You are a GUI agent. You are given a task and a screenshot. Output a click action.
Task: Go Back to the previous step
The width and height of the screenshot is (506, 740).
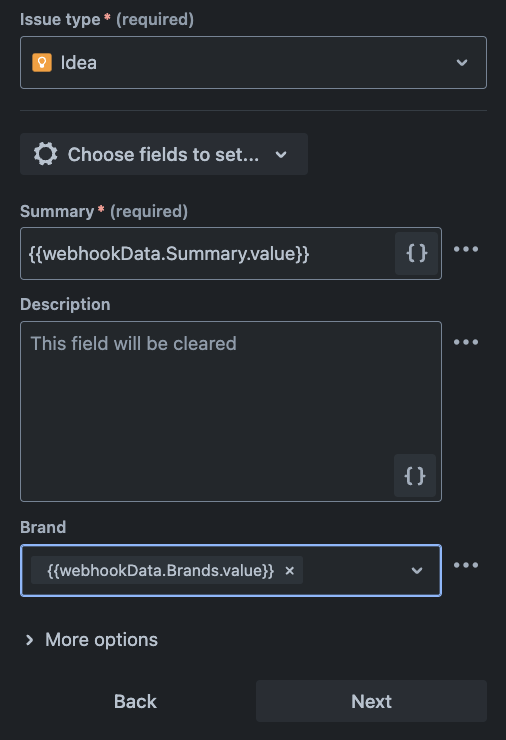coord(135,701)
